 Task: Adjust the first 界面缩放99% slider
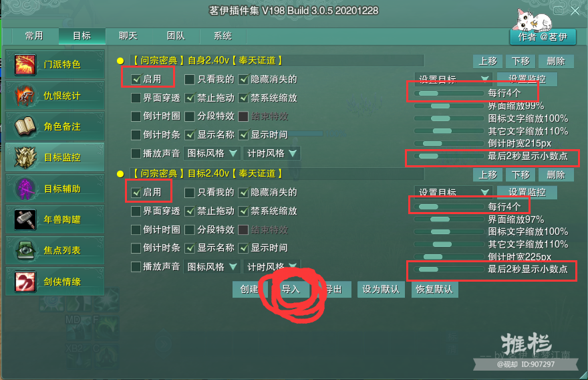(449, 106)
